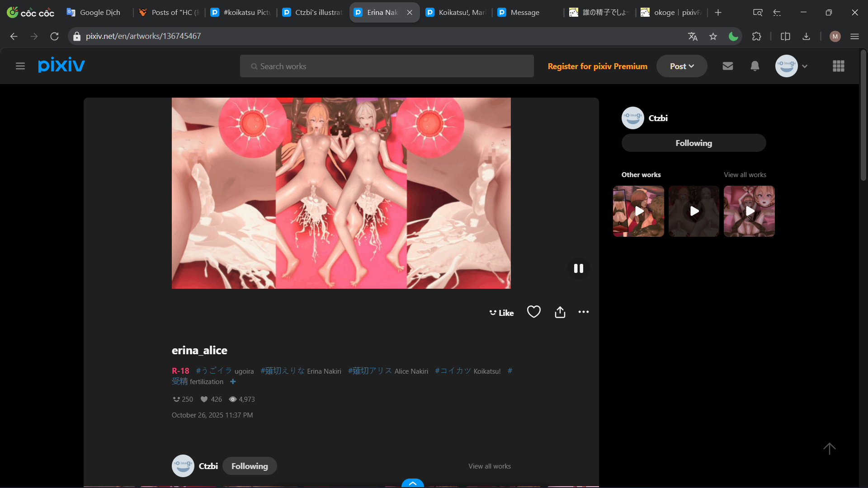Open the pixiv hamburger side menu
Image resolution: width=868 pixels, height=488 pixels.
(20, 66)
